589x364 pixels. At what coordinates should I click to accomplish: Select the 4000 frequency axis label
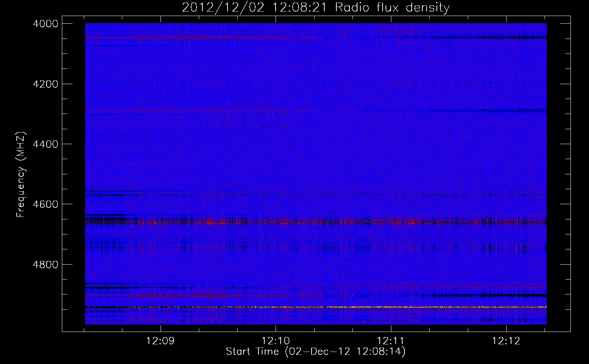pyautogui.click(x=46, y=24)
